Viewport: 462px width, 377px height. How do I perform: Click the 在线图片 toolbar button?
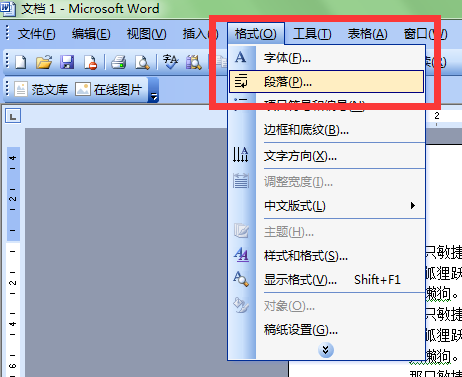pos(109,89)
